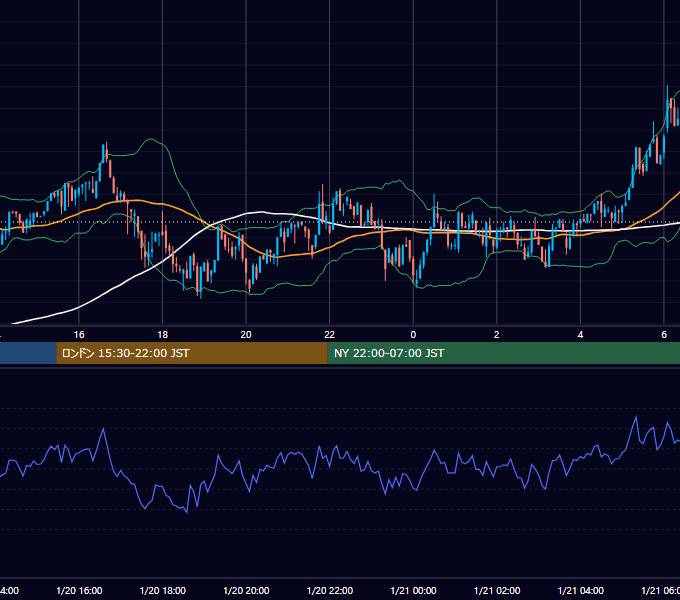The image size is (680, 600).
Task: Click the 22 hour label on the price chart axis
Action: 330,335
